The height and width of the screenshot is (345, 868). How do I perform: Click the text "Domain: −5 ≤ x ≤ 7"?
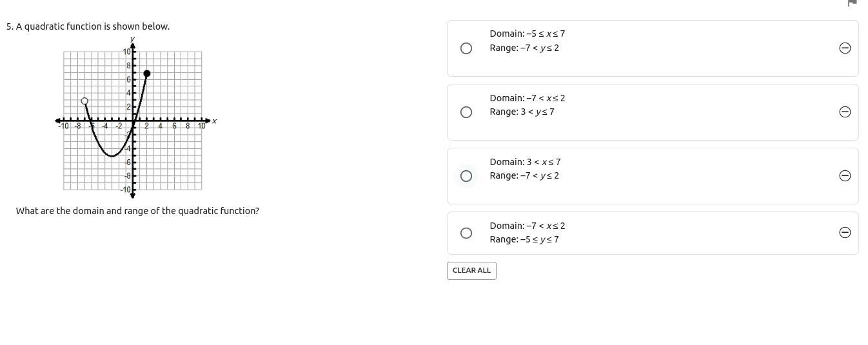tap(527, 34)
